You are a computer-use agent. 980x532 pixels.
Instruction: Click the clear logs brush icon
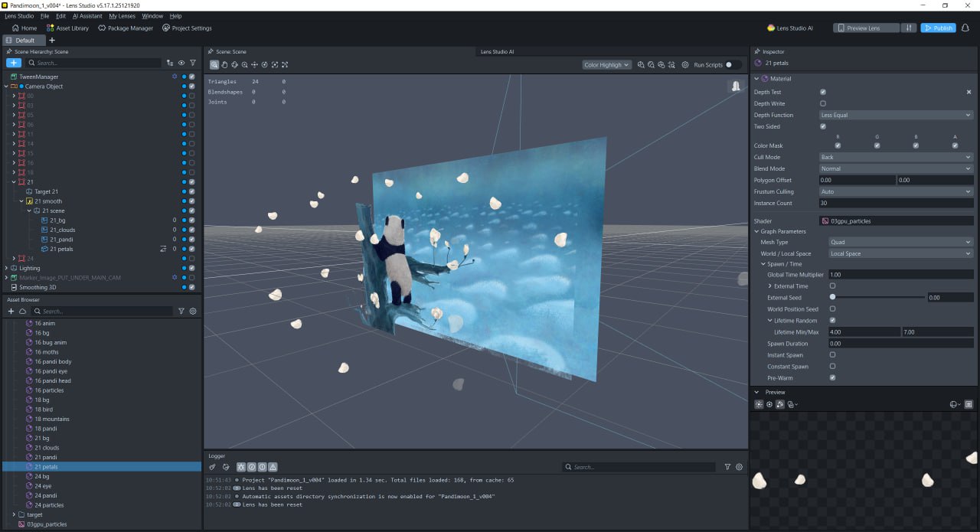click(213, 467)
